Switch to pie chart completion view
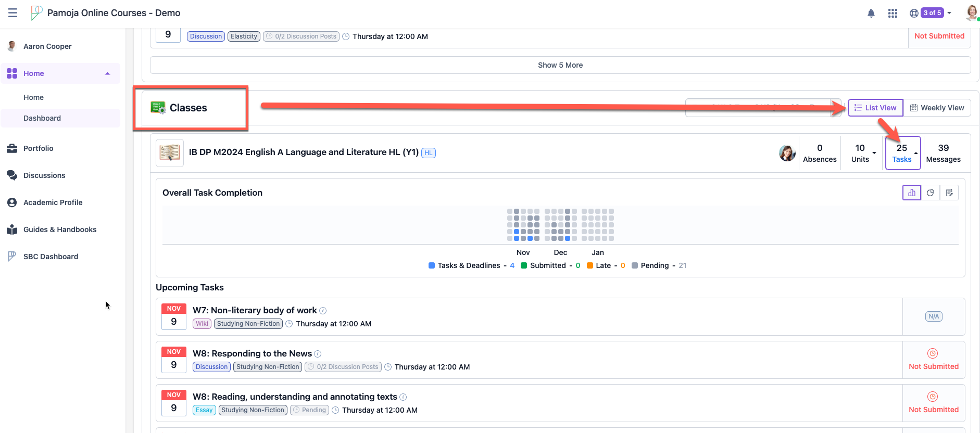The height and width of the screenshot is (433, 980). (x=931, y=193)
